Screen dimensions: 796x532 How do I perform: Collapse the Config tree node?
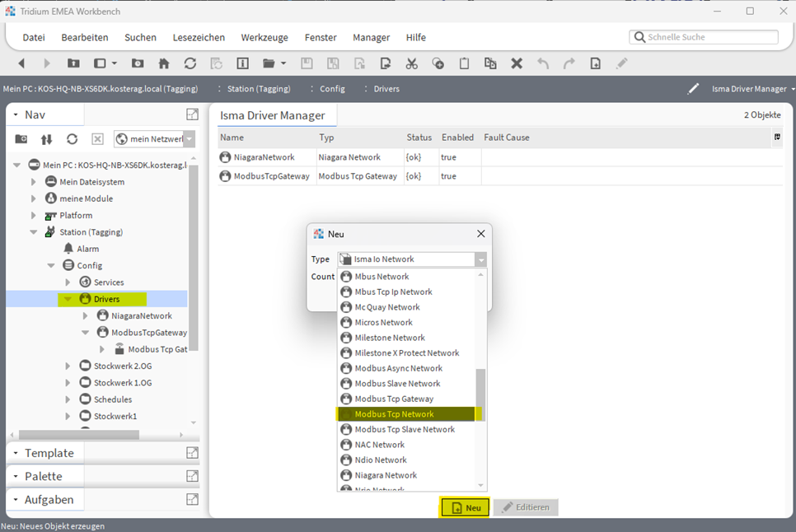coord(51,266)
